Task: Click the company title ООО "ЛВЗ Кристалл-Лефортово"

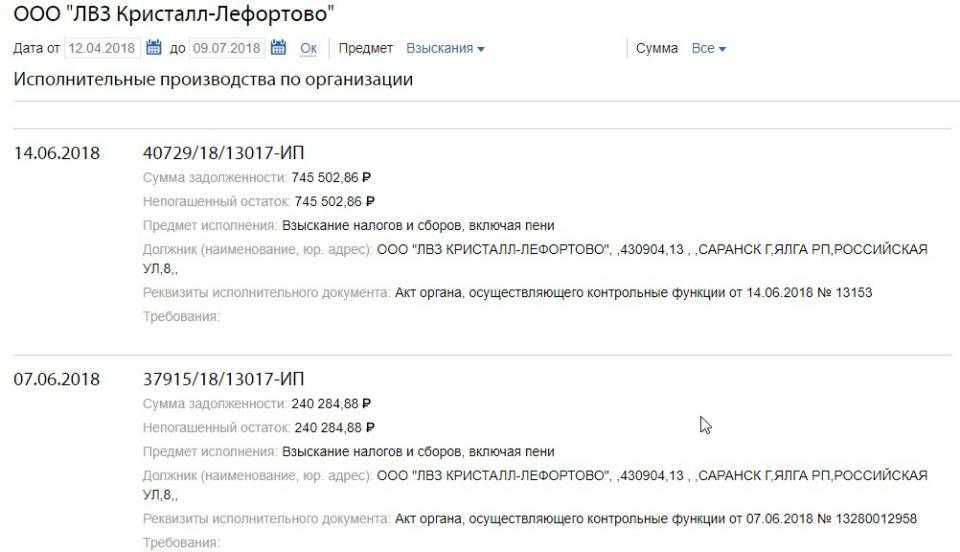Action: [174, 13]
